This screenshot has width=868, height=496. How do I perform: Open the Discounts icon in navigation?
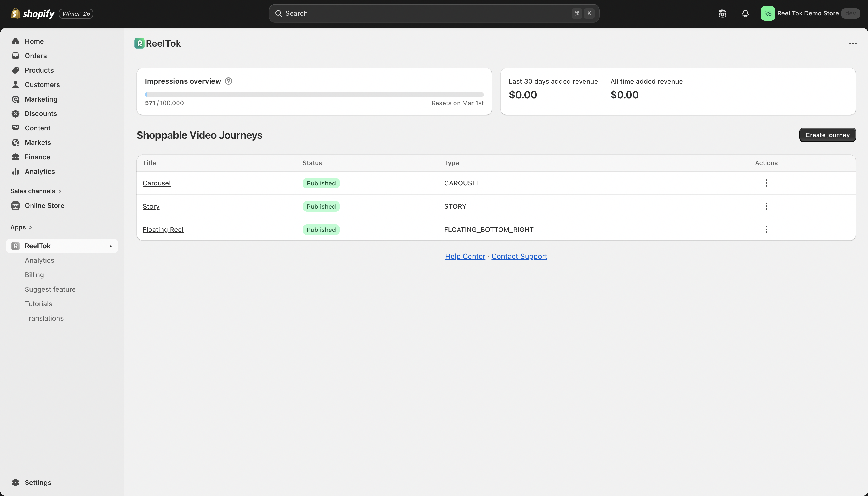pyautogui.click(x=15, y=114)
